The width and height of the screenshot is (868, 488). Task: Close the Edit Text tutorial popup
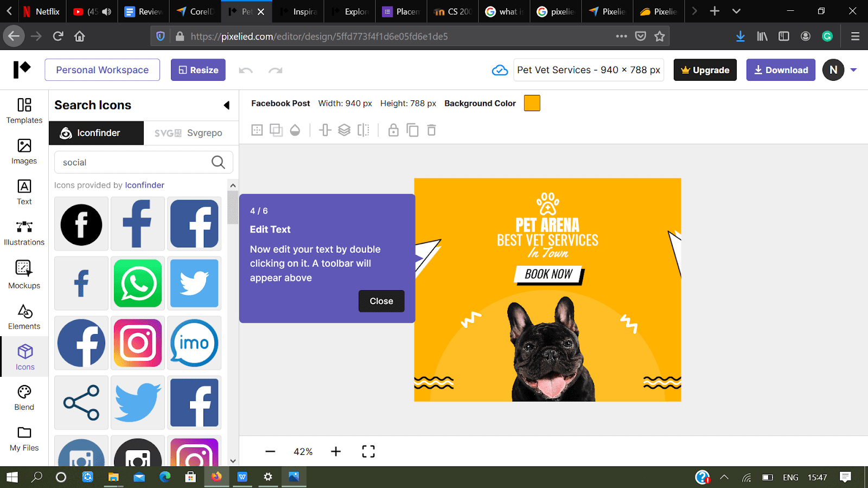pos(381,301)
